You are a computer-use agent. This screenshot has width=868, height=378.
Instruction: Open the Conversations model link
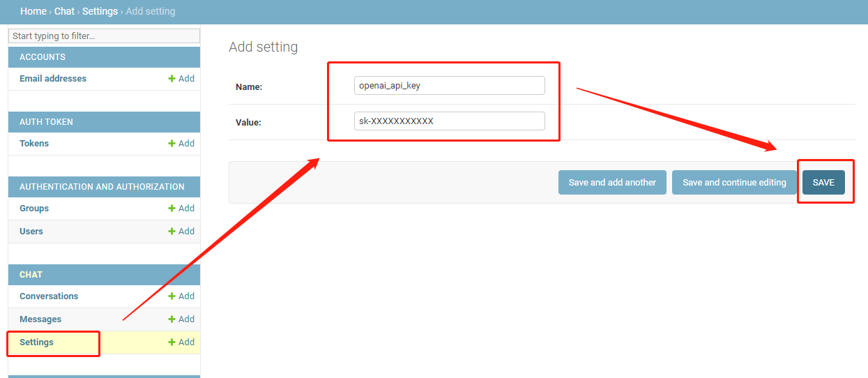pyautogui.click(x=49, y=296)
